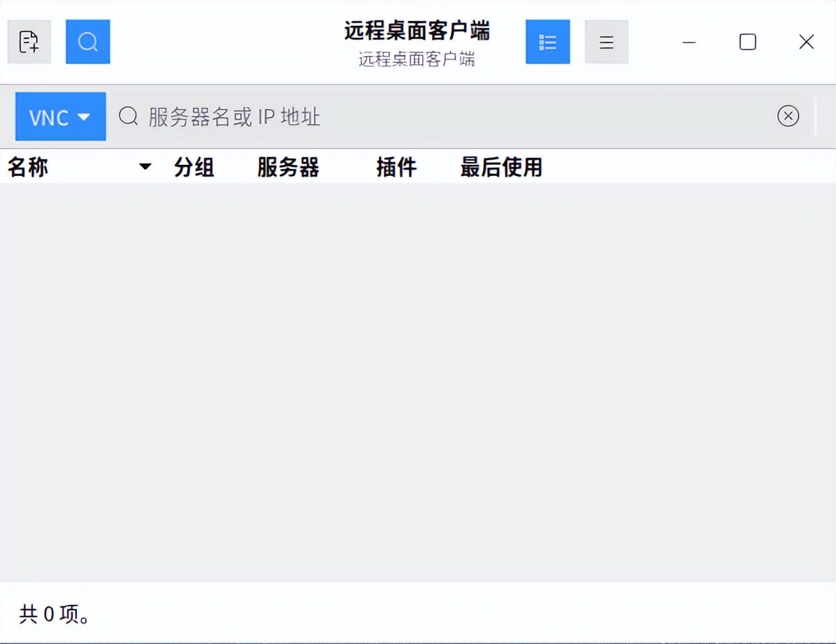Create a new connection profile
This screenshot has width=836, height=644.
pos(29,42)
